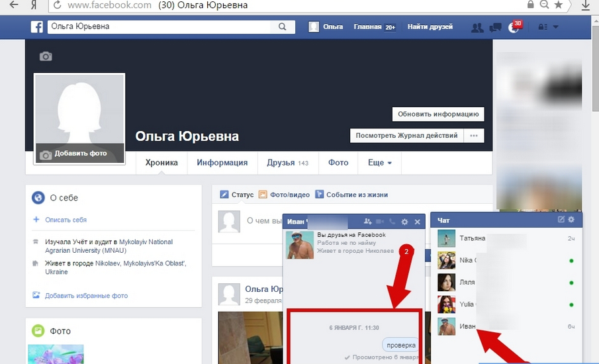Click the 29 февраля post date
The width and height of the screenshot is (599, 364).
pyautogui.click(x=263, y=300)
